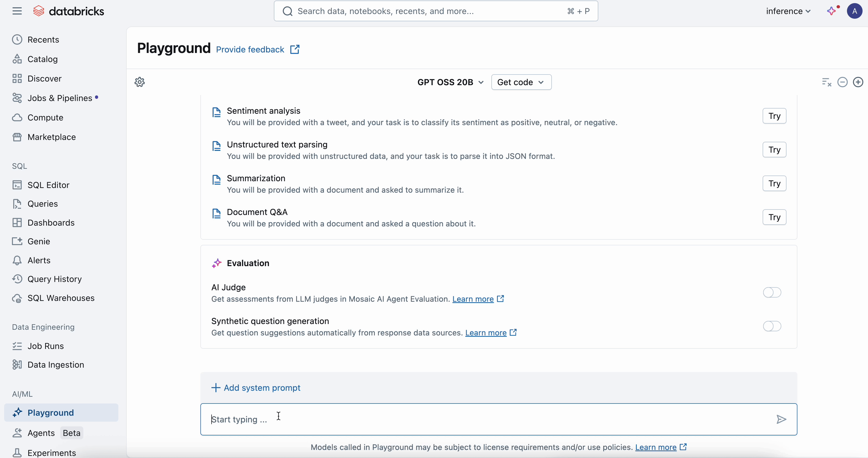
Task: Open Catalog in the sidebar
Action: click(x=43, y=59)
